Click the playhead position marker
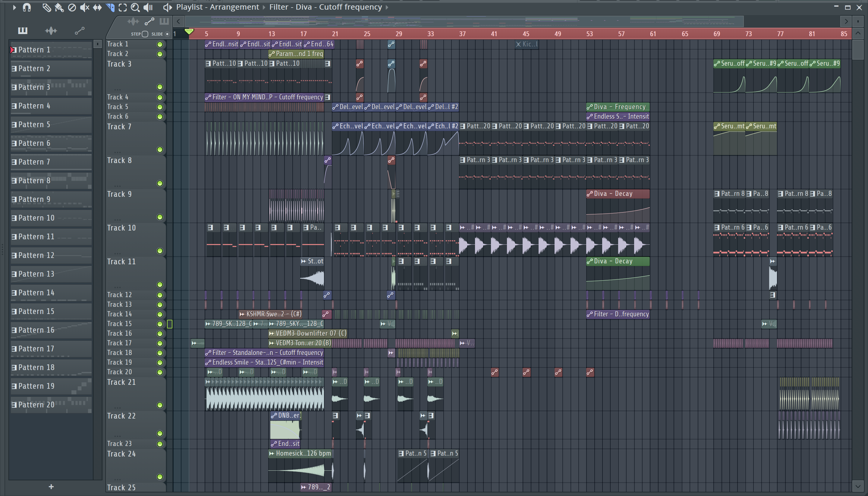Screen dimensions: 868x496 click(189, 32)
